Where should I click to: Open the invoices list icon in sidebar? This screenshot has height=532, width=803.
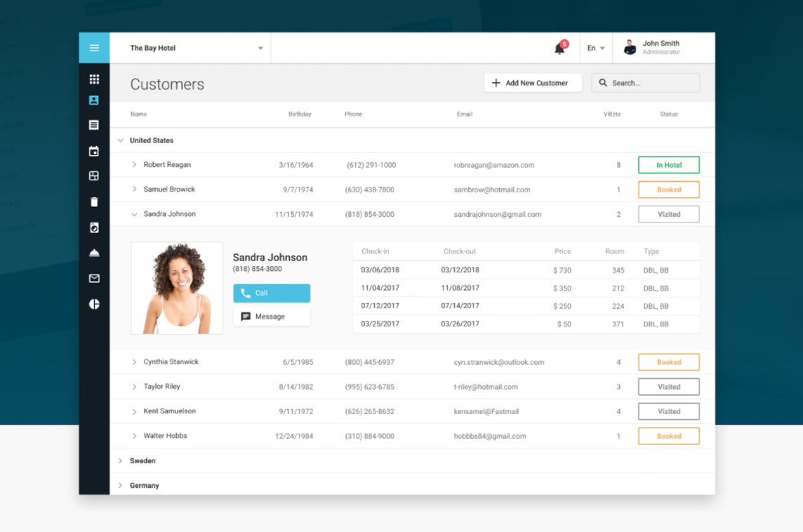click(x=94, y=124)
